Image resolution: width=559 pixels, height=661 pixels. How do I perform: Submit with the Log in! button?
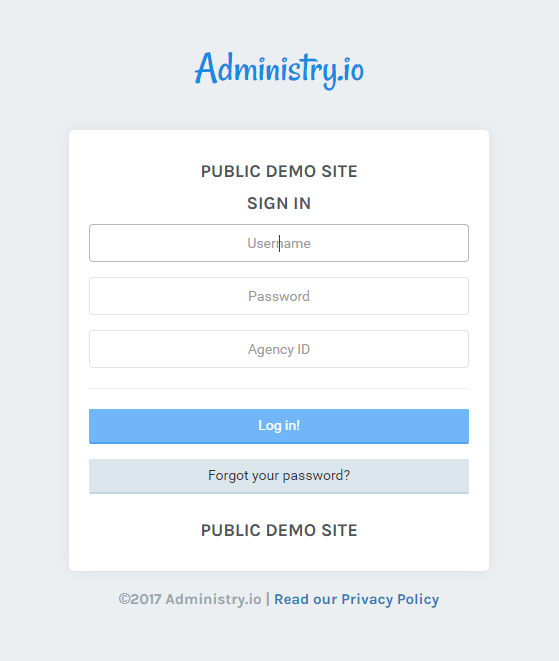point(279,426)
